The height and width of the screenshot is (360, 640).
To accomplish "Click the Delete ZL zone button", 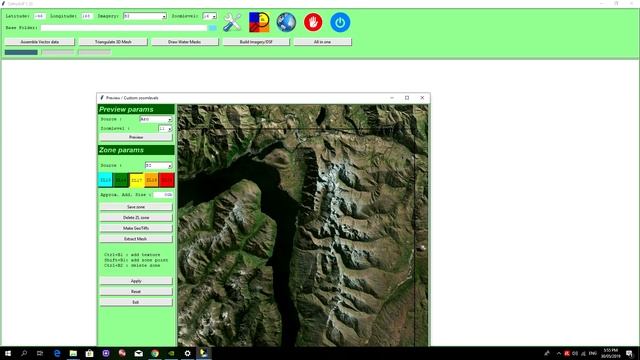I will click(x=136, y=218).
